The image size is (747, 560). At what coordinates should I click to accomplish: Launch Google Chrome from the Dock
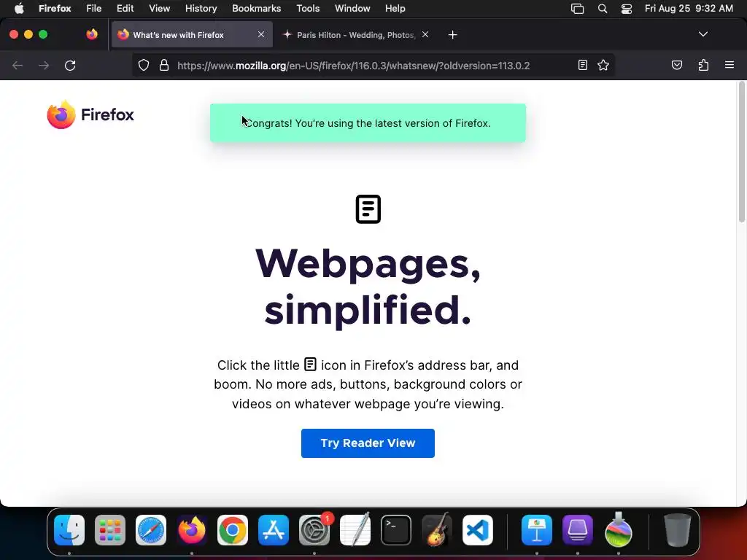point(233,530)
